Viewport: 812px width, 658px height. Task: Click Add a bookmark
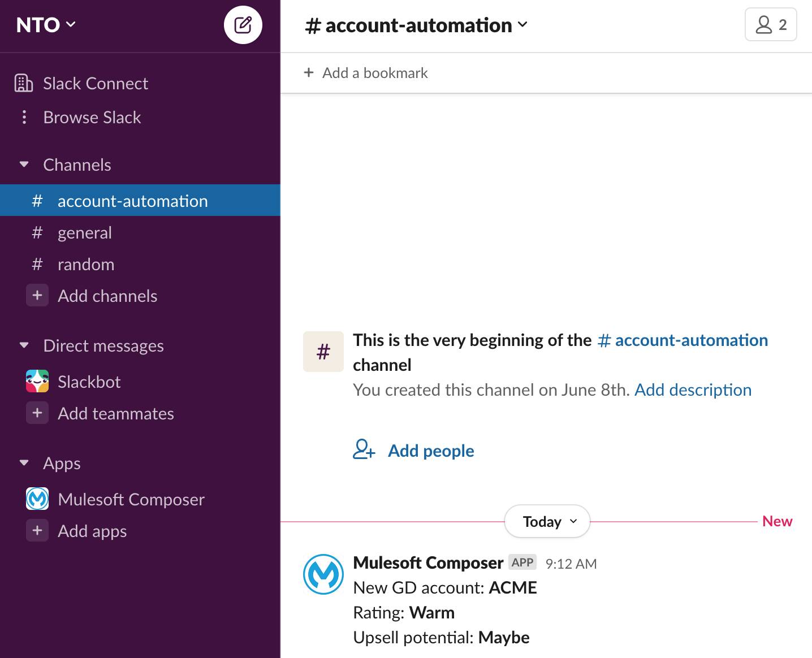click(375, 73)
